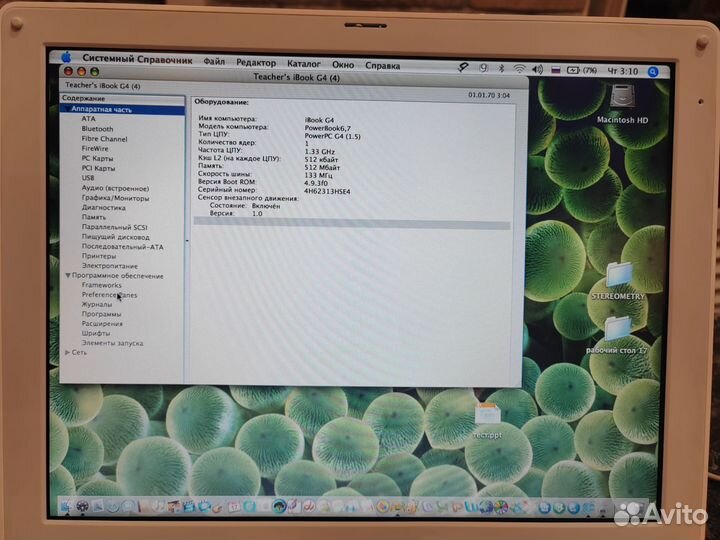Click the Содержание column header
This screenshot has width=720, height=540.
point(122,98)
